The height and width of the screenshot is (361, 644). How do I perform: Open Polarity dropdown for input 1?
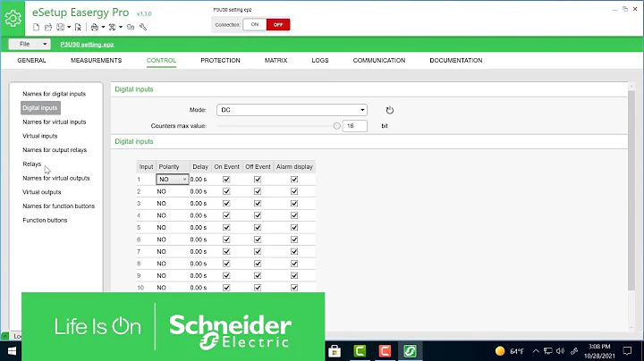click(173, 180)
